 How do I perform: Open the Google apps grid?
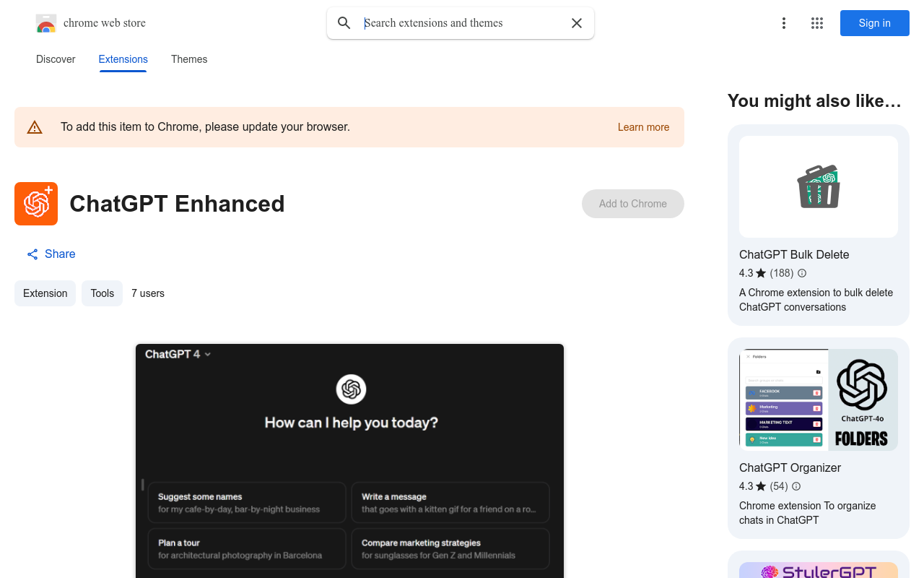coord(816,23)
